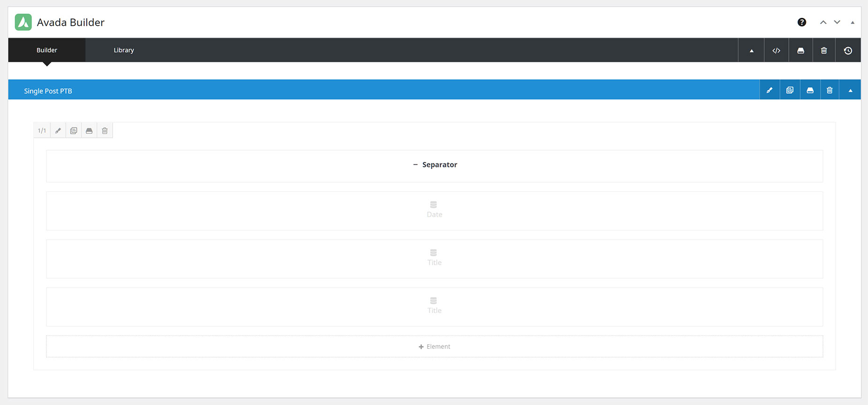Toggle the code editor icon in toolbar

[776, 50]
